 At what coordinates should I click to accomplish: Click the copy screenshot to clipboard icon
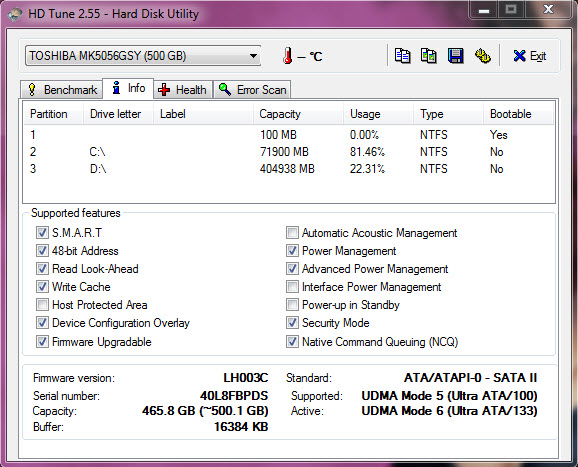tap(429, 56)
